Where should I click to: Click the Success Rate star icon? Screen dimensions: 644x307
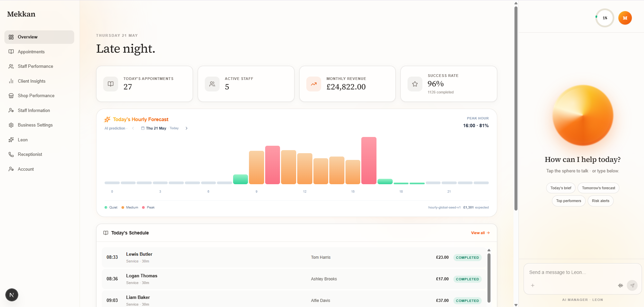click(x=415, y=84)
